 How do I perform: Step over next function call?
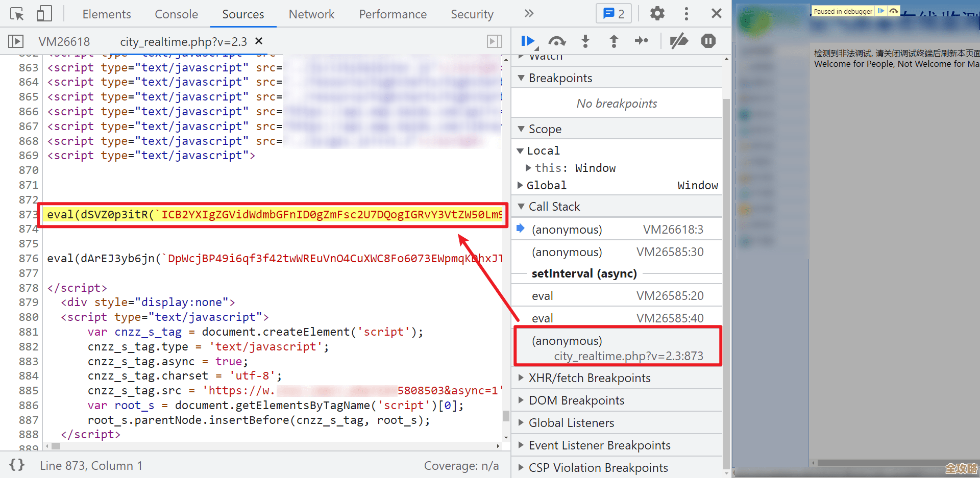[x=557, y=41]
